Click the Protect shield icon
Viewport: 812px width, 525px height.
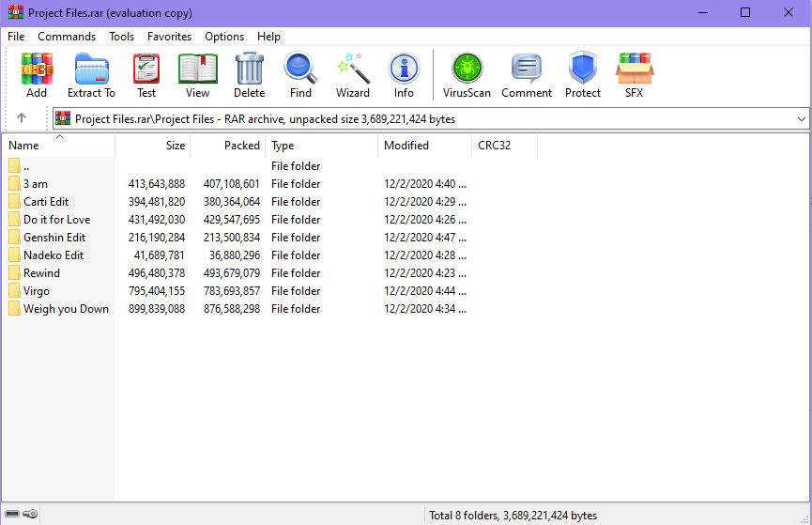click(583, 69)
